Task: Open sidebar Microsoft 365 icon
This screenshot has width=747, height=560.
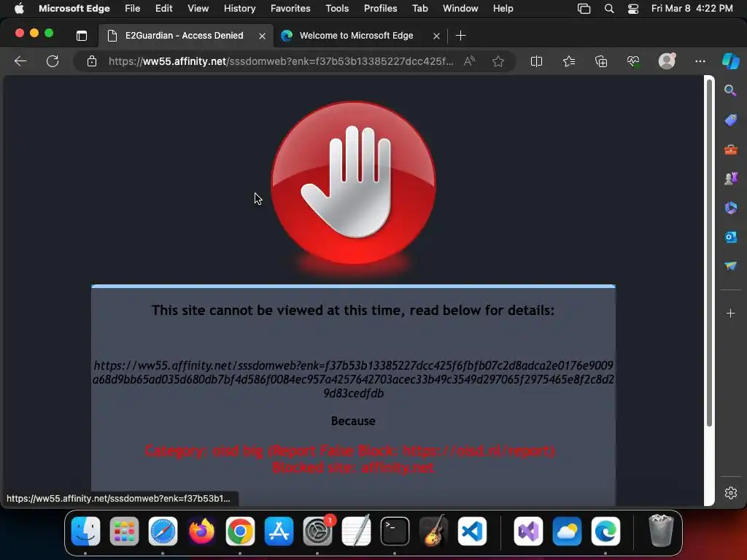Action: click(x=730, y=208)
